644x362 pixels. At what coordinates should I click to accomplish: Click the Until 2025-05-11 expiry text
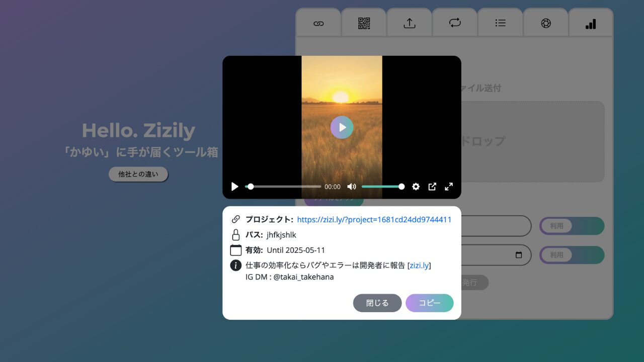(x=296, y=250)
